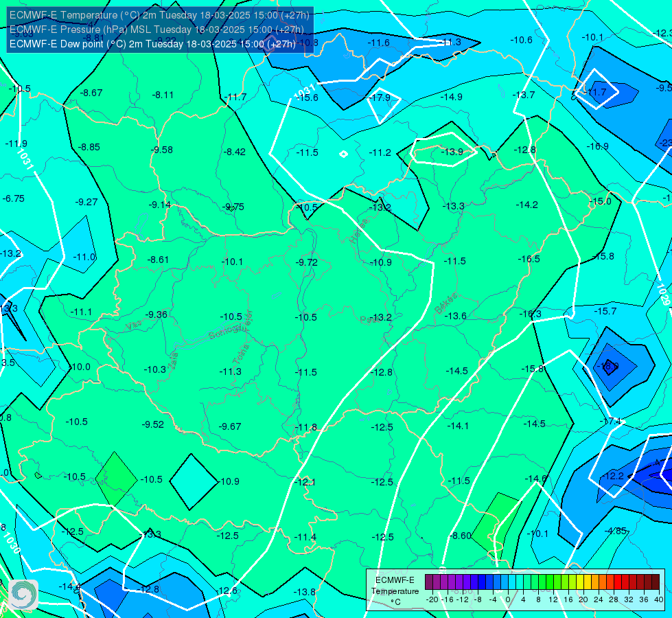This screenshot has height=618, width=672.
Task: Click the dew point value -12.1
Action: point(305,482)
